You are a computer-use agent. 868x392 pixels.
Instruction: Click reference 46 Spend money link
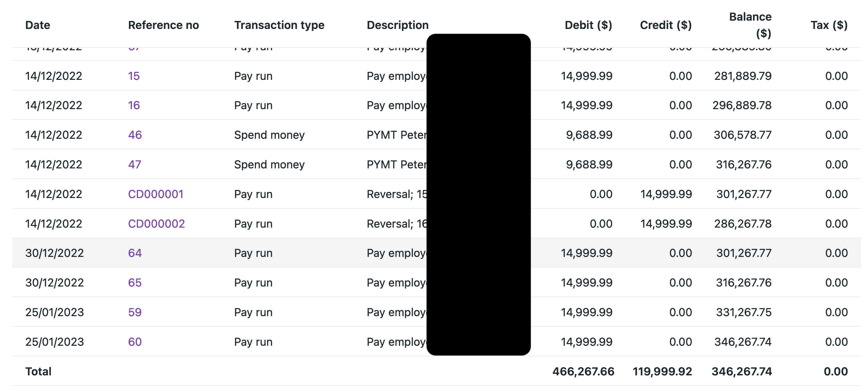point(135,135)
